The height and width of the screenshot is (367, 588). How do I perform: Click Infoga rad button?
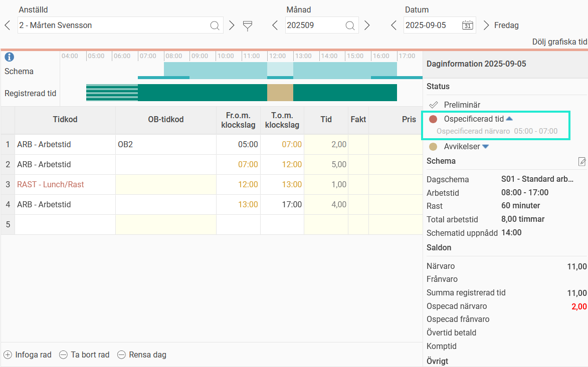28,354
